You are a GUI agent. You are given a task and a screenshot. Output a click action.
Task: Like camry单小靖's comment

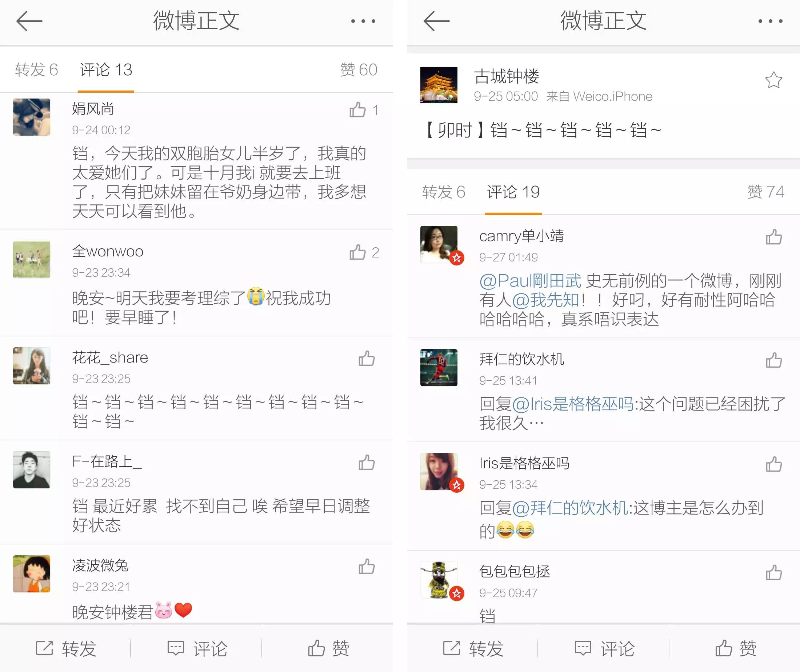pos(774,237)
